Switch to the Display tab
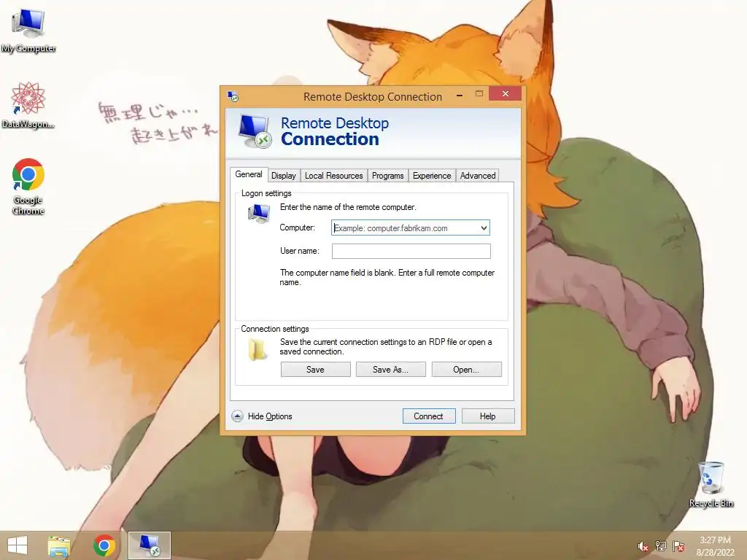Screen dimensions: 747x560 pos(284,176)
